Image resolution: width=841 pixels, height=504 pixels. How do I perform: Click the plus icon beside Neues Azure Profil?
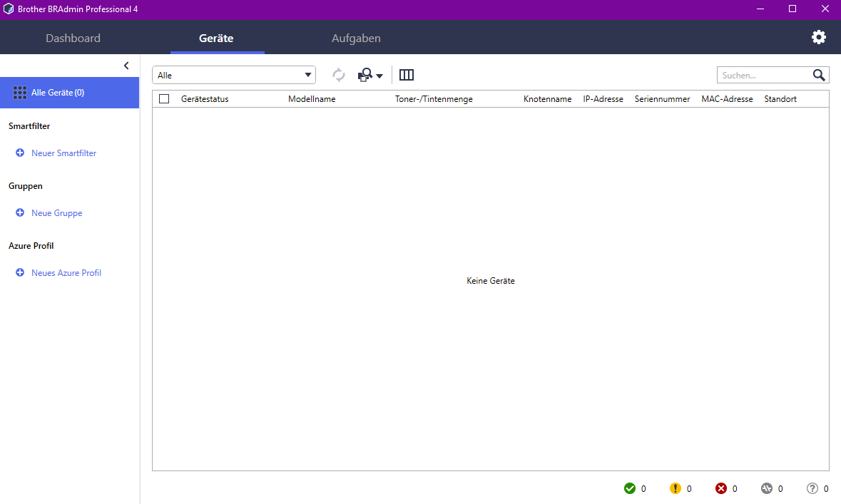(x=20, y=272)
